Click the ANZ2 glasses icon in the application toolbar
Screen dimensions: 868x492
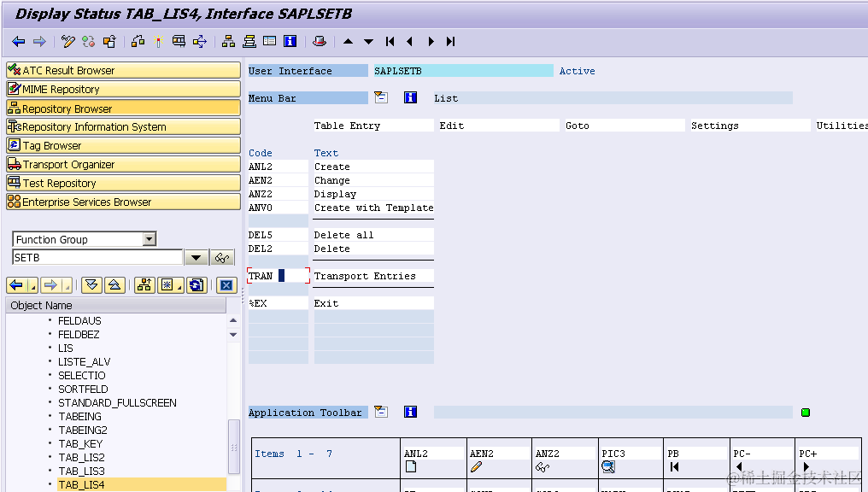[x=542, y=467]
